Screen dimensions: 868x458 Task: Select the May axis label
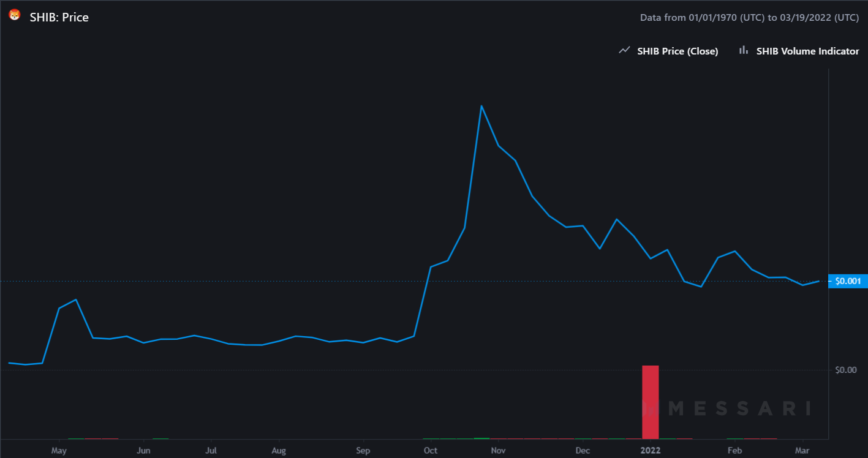coord(59,450)
